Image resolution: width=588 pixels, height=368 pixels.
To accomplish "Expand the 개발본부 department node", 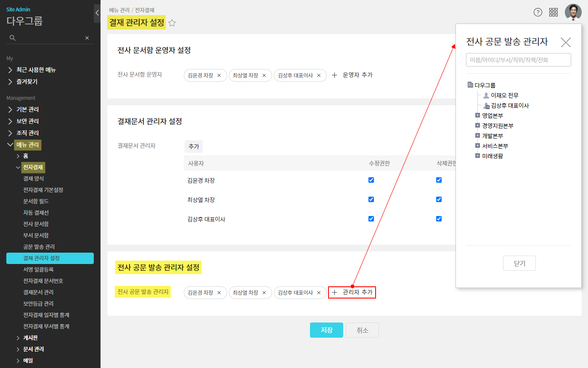I will (x=477, y=136).
